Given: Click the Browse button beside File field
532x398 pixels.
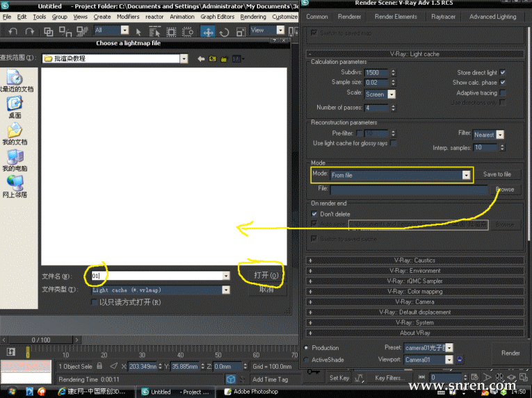Looking at the screenshot, I should click(x=505, y=190).
